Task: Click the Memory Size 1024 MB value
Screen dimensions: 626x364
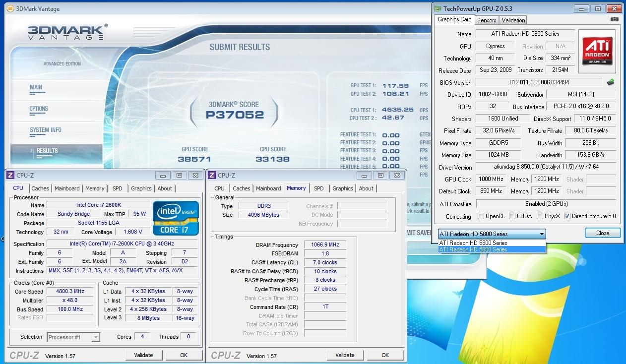Action: pyautogui.click(x=499, y=155)
